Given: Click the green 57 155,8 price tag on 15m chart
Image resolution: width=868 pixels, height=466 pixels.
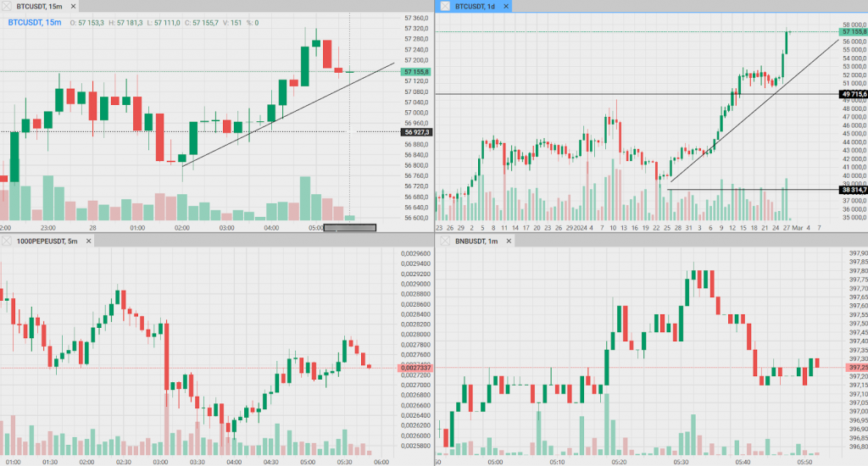Looking at the screenshot, I should pos(416,72).
